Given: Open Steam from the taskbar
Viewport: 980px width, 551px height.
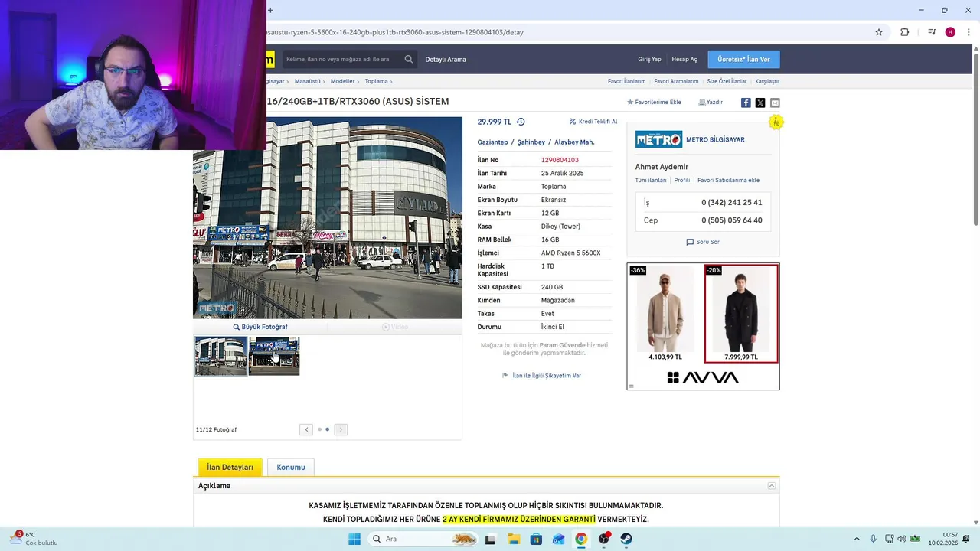Looking at the screenshot, I should click(626, 539).
